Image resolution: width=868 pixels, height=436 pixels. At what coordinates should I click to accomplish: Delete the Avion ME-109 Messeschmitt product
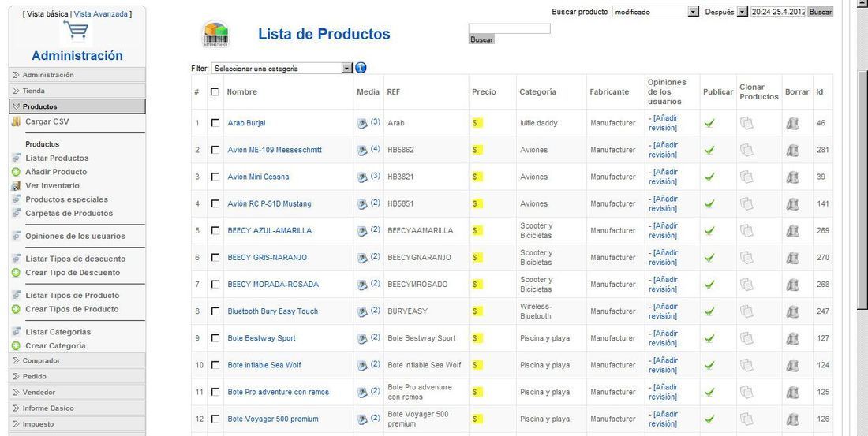[792, 150]
